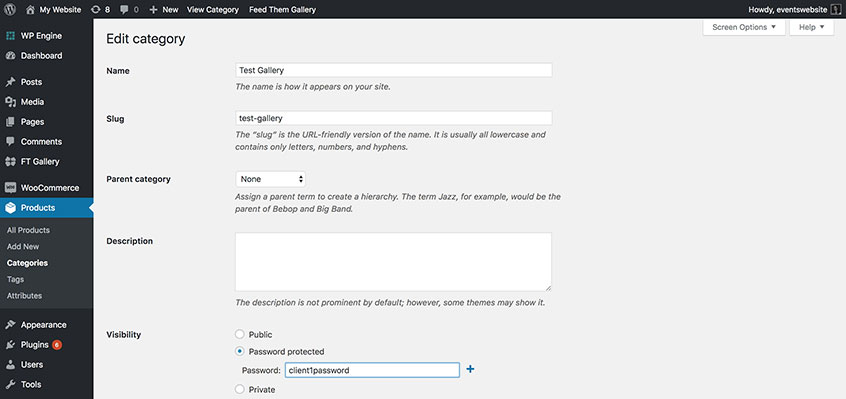Choose the Private visibility radio button
This screenshot has height=399, width=846.
[240, 389]
